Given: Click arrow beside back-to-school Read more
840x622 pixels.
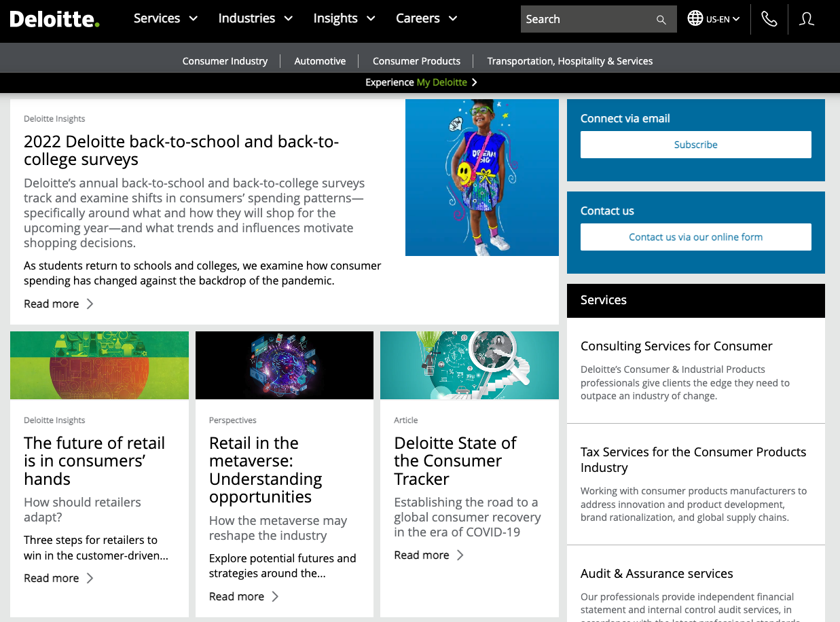Looking at the screenshot, I should pyautogui.click(x=90, y=304).
